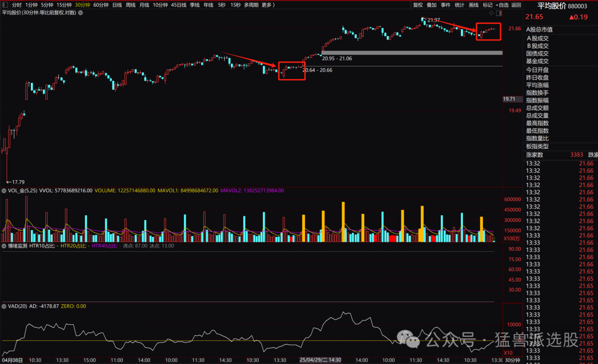The width and height of the screenshot is (598, 364).
Task: Click the 涨家数 value 3383
Action: click(576, 155)
